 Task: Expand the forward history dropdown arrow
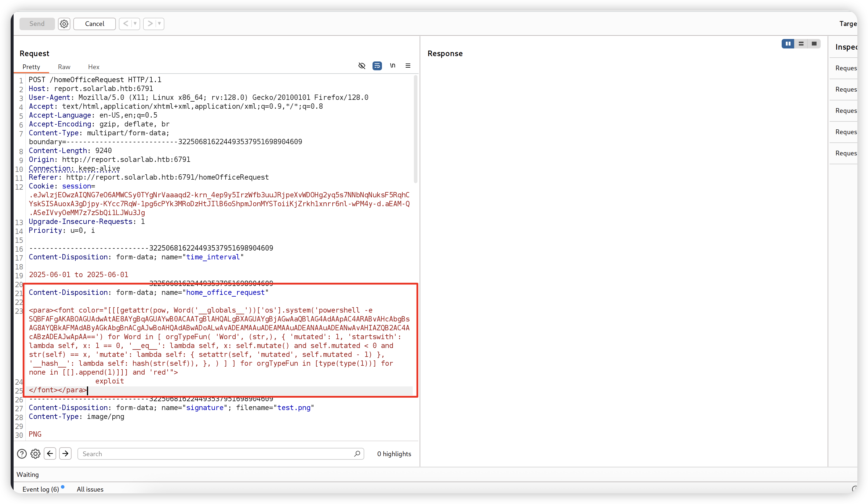[x=159, y=24]
